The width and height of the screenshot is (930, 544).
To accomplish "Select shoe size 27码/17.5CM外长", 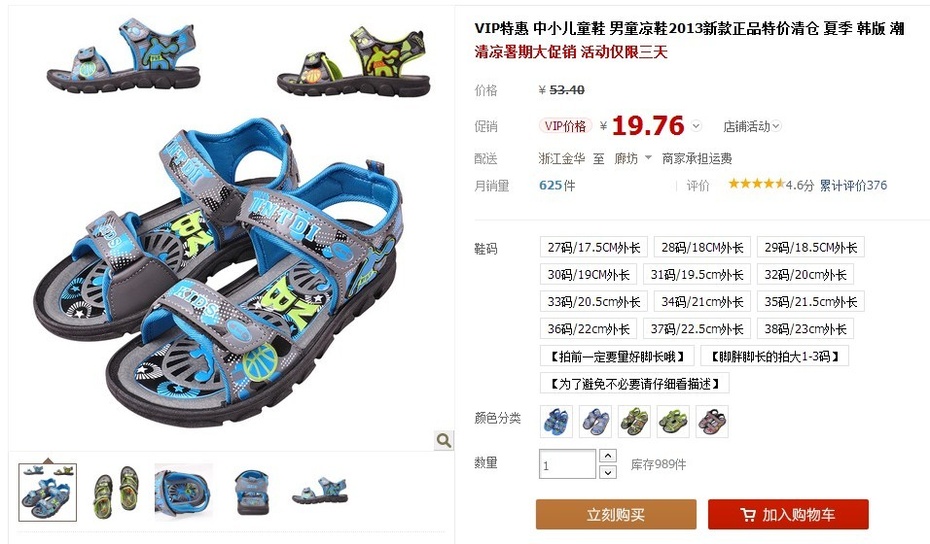I will click(x=594, y=247).
